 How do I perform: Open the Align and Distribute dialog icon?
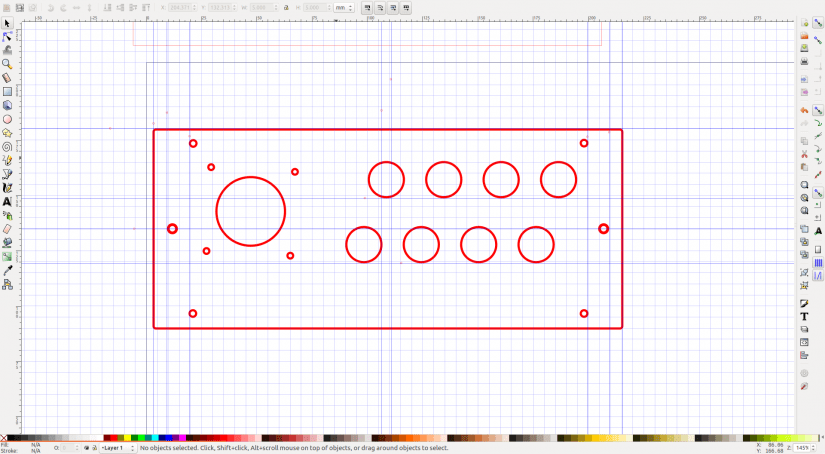click(804, 355)
